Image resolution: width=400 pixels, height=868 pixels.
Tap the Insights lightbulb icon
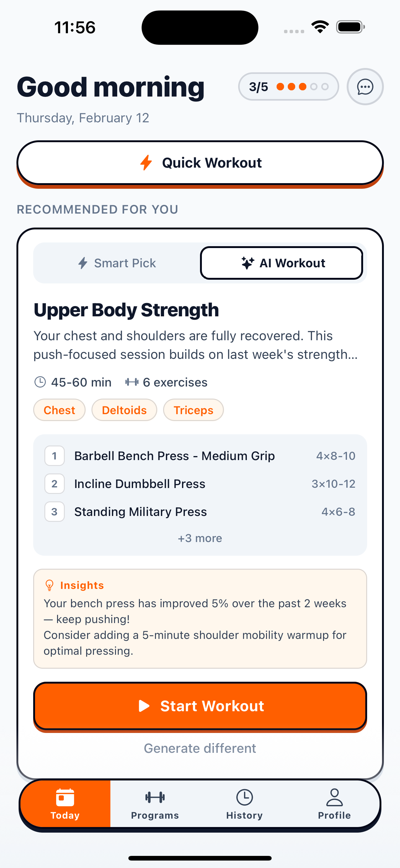[x=50, y=585]
